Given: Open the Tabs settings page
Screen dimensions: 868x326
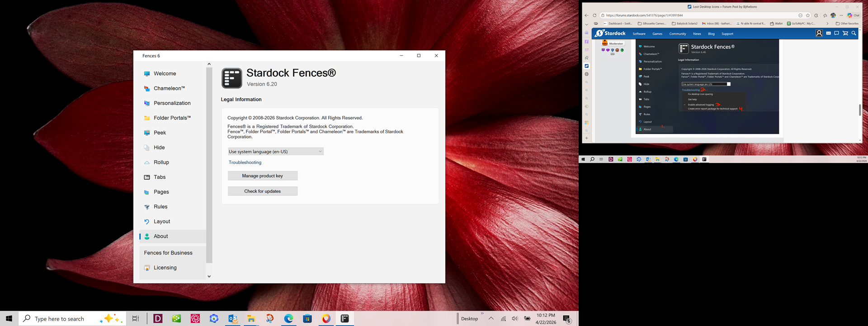Looking at the screenshot, I should (173, 177).
